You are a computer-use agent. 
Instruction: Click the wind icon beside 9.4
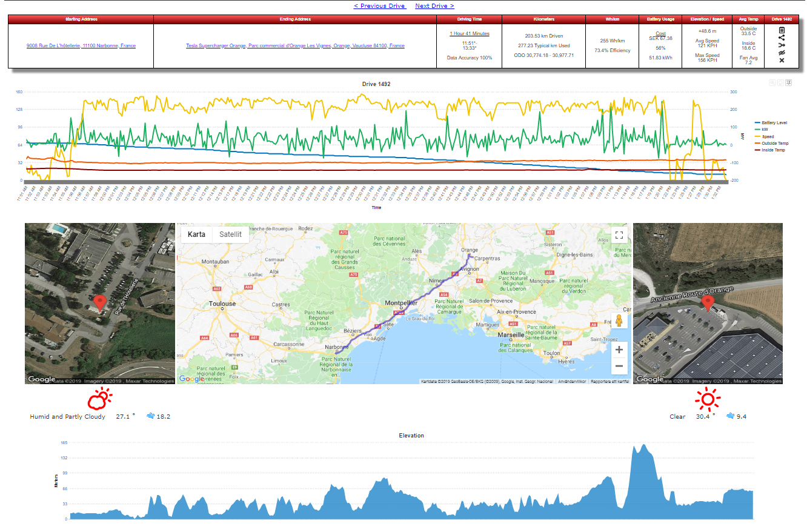pyautogui.click(x=730, y=416)
